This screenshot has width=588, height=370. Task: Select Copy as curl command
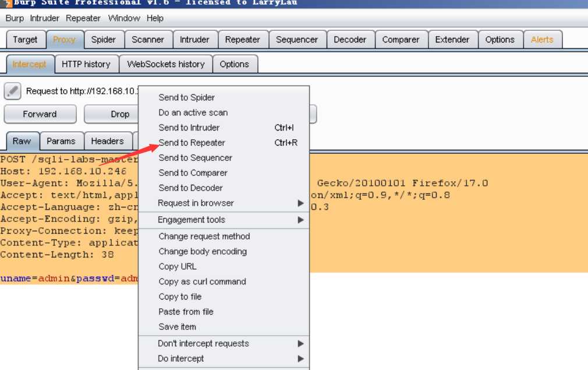pyautogui.click(x=224, y=281)
